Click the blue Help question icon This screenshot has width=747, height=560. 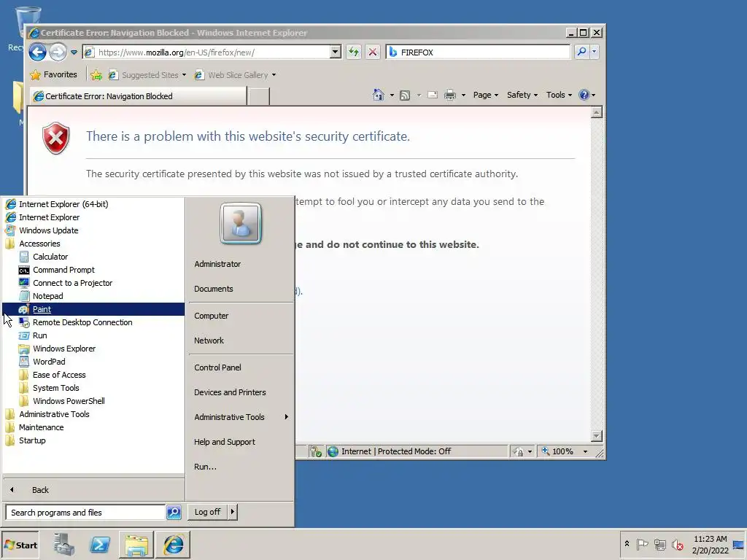pyautogui.click(x=584, y=95)
